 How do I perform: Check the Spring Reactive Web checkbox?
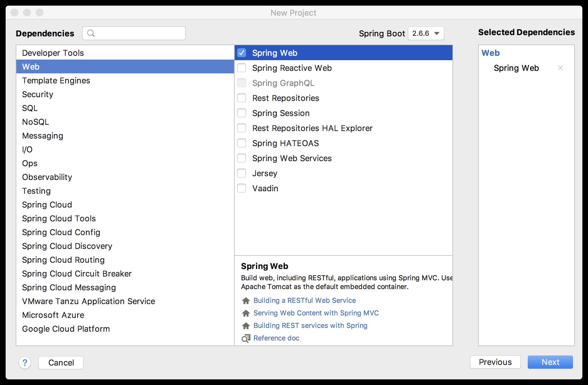pyautogui.click(x=242, y=68)
